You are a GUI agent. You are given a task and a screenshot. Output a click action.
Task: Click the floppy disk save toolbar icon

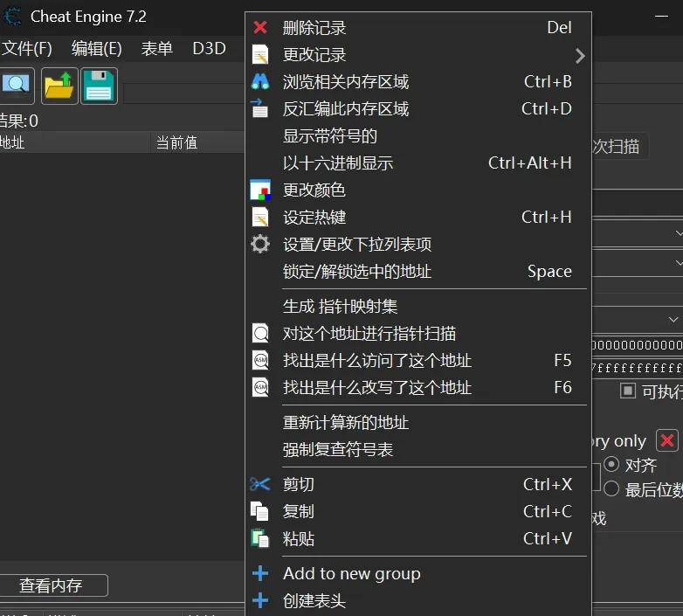(99, 86)
